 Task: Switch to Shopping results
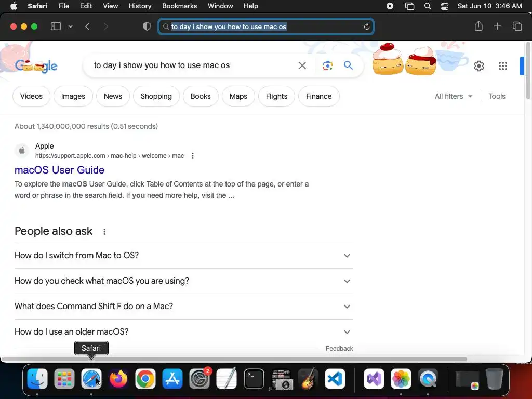point(156,96)
